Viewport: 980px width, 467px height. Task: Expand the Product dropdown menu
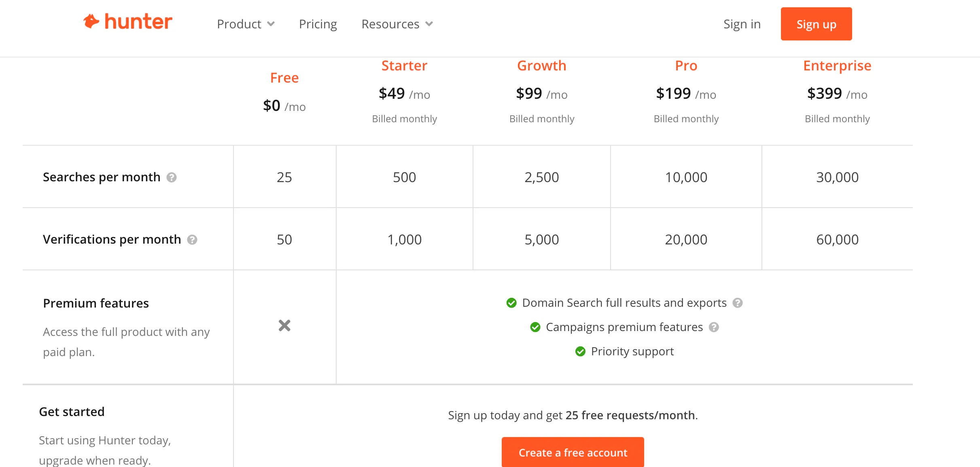point(246,24)
